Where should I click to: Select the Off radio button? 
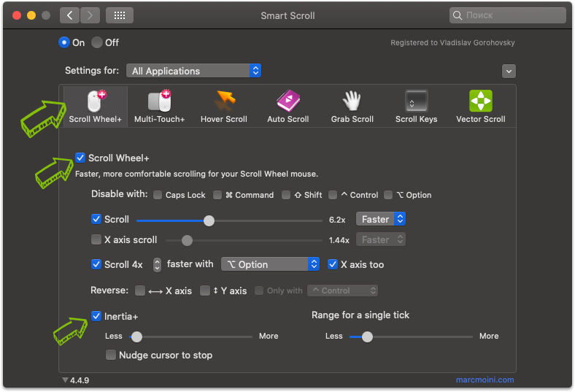97,42
